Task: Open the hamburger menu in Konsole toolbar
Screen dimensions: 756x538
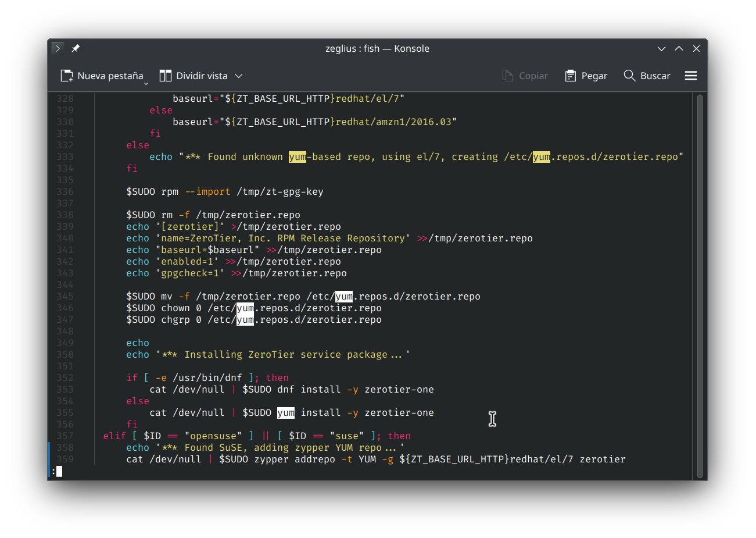Action: (691, 76)
